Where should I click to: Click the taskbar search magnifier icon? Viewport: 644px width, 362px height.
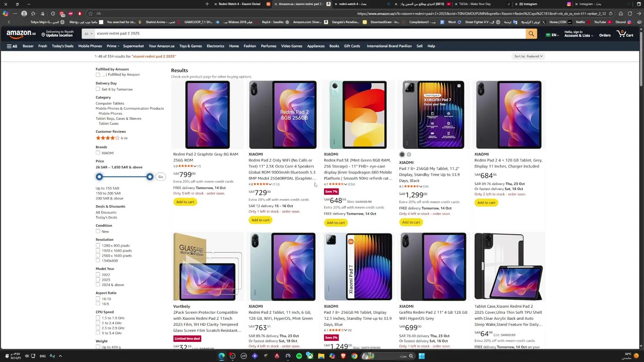(x=411, y=356)
